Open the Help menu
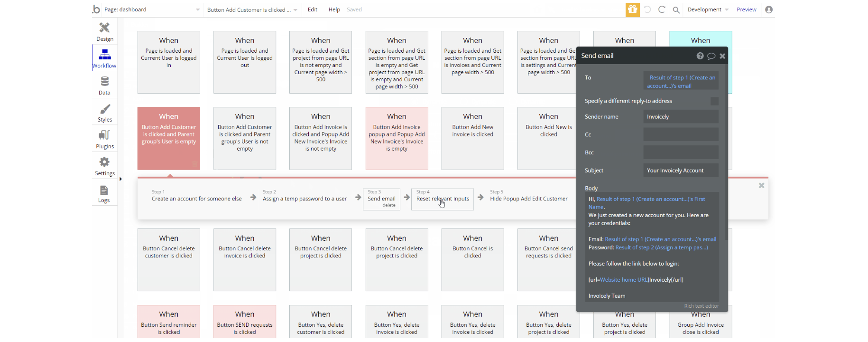868x342 pixels. point(334,9)
